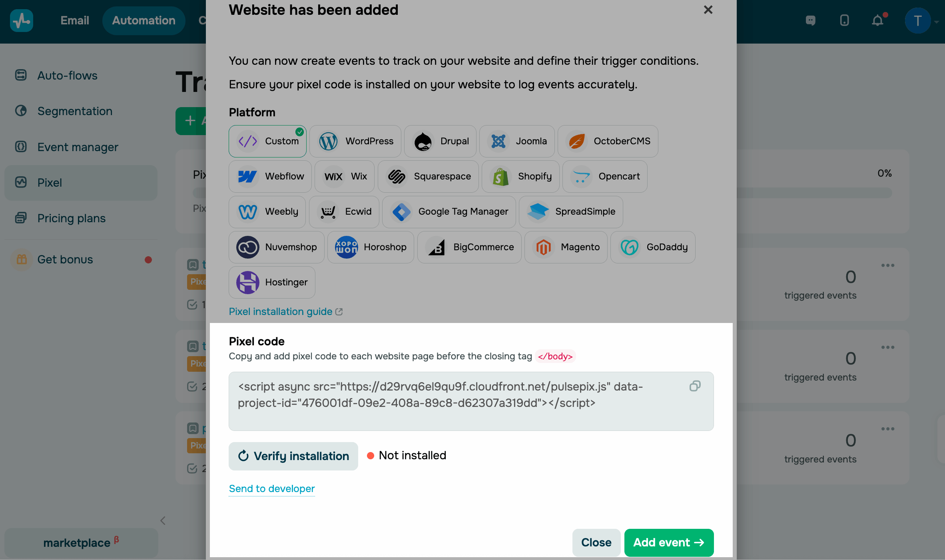The width and height of the screenshot is (945, 560).
Task: Pick Google Tag Manager platform
Action: pyautogui.click(x=449, y=212)
